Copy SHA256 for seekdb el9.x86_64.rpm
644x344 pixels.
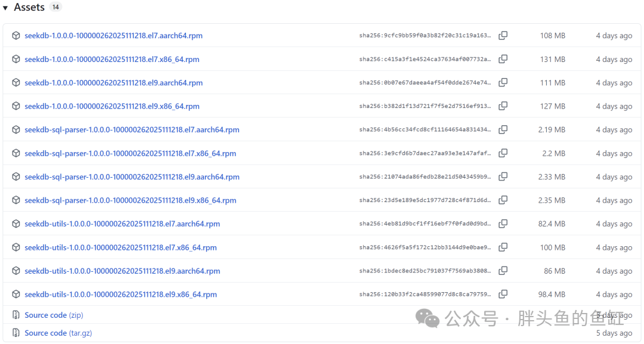point(503,106)
